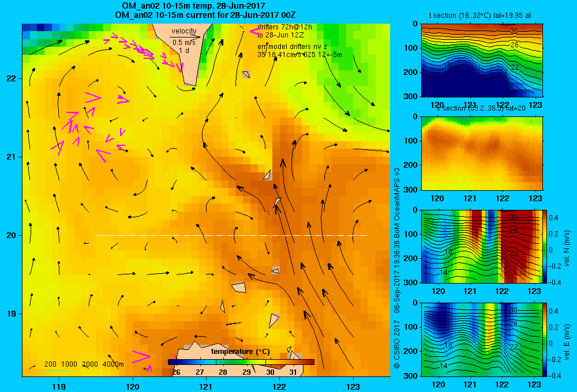Click the "18" contour label in the temperature section
Image resolution: width=577 pixels, height=392 pixels.
447,66
